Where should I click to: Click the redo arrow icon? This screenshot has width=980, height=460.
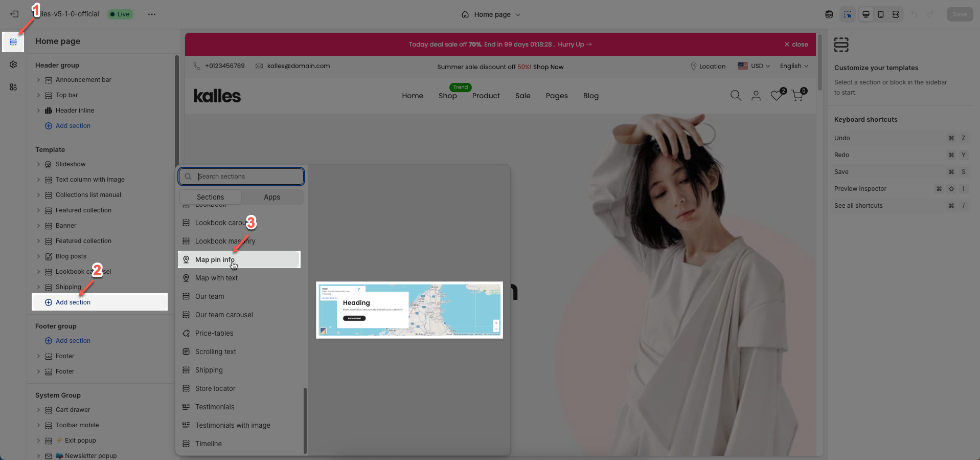coord(930,14)
